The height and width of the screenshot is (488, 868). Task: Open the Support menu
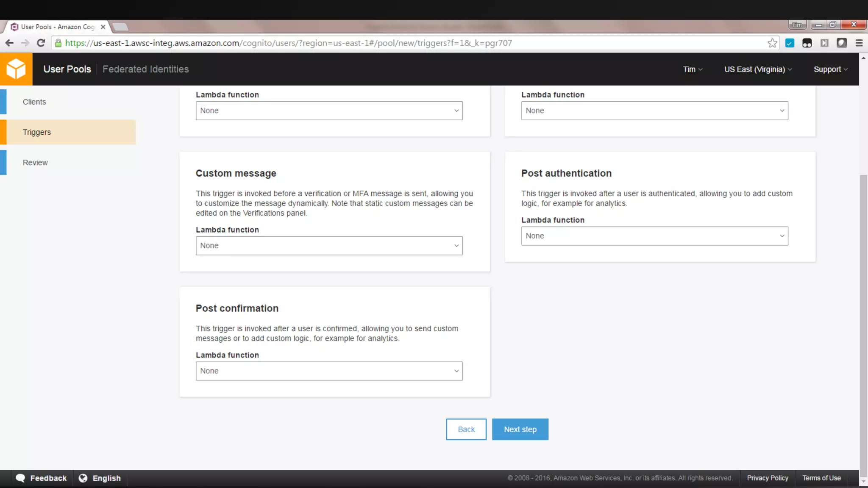click(830, 69)
